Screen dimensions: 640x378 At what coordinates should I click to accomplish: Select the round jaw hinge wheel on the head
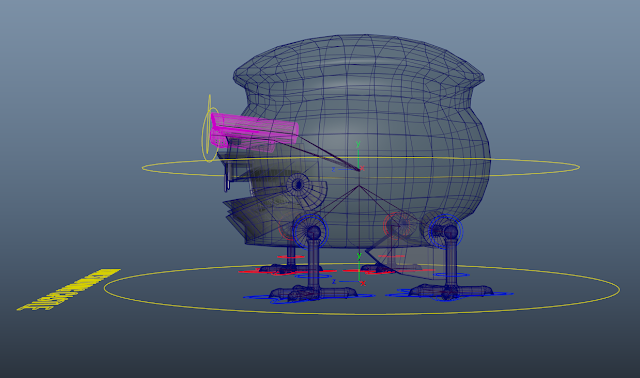click(298, 186)
